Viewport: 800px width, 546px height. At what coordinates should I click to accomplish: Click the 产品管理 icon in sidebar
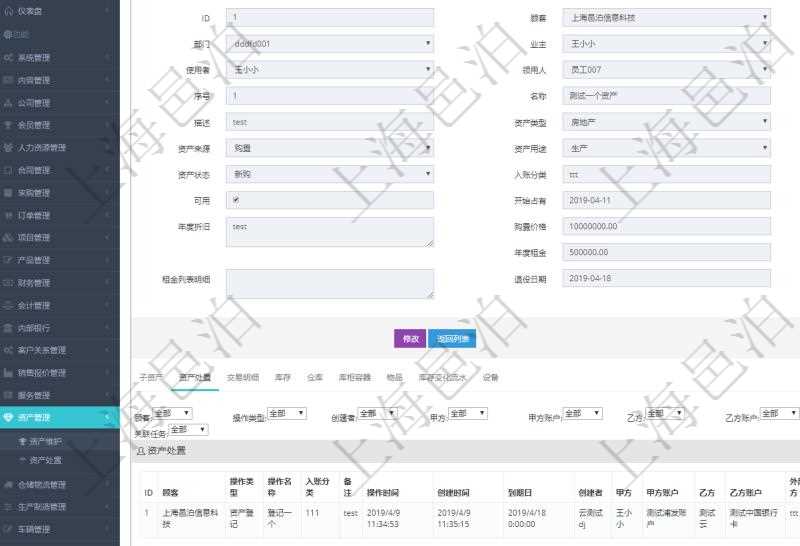(x=8, y=260)
